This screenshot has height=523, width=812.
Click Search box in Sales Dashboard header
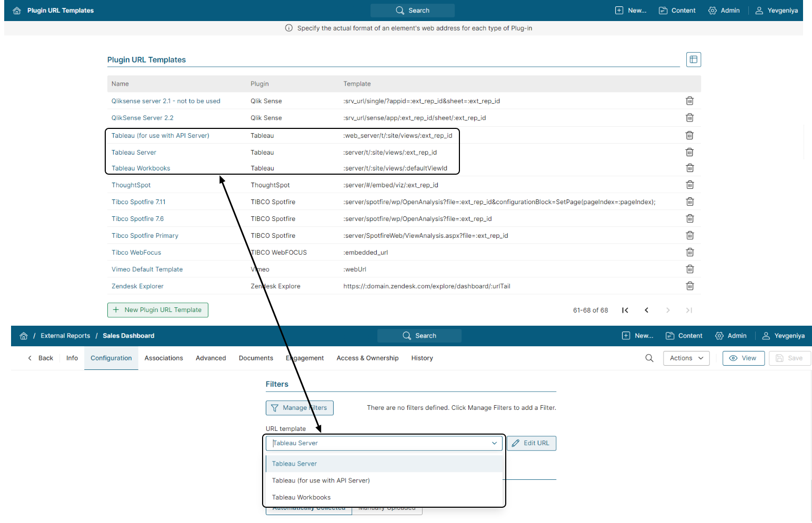coord(419,336)
